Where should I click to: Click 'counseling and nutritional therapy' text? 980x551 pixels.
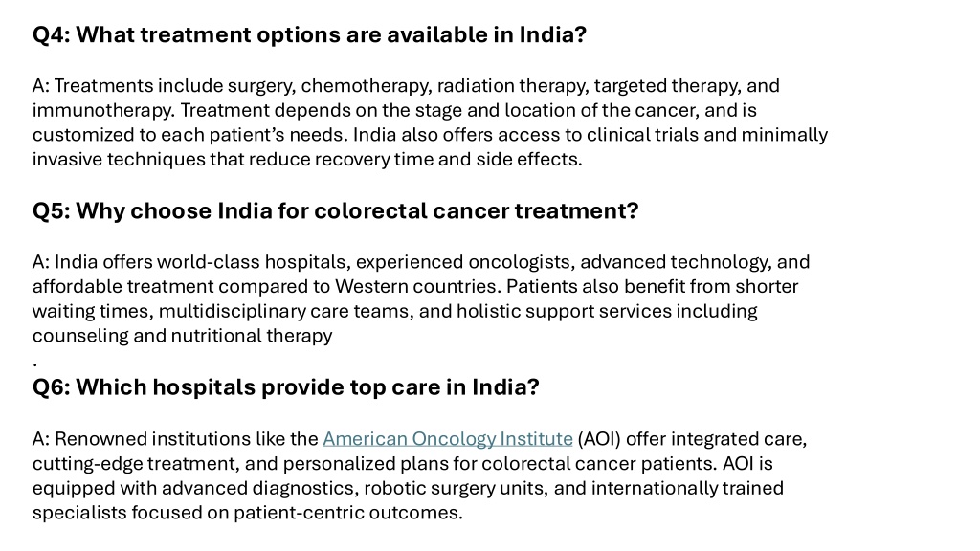pos(183,336)
